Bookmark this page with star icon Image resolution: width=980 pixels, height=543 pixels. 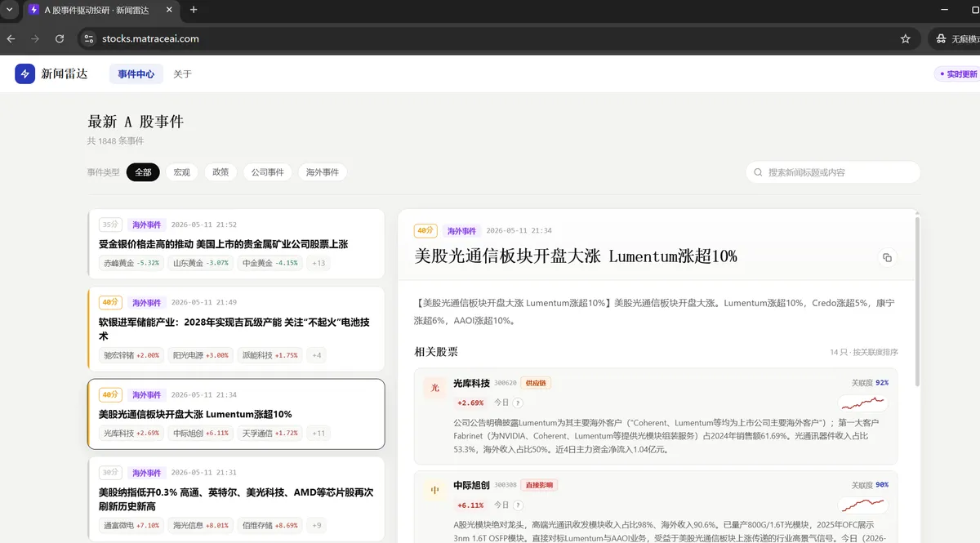click(905, 38)
